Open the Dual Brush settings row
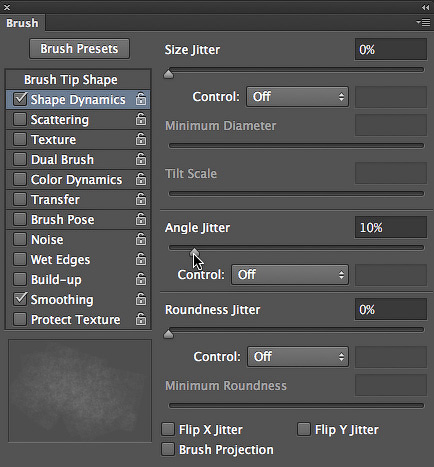The width and height of the screenshot is (434, 467). pyautogui.click(x=78, y=159)
